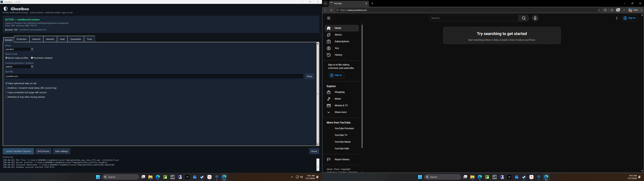Open Music under Explore
The image size is (644, 181).
[x=342, y=99]
